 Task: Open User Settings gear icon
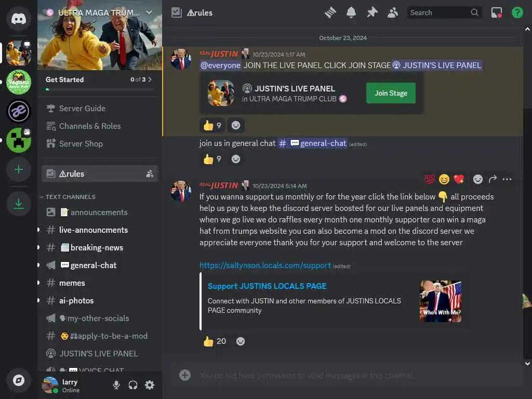[150, 385]
